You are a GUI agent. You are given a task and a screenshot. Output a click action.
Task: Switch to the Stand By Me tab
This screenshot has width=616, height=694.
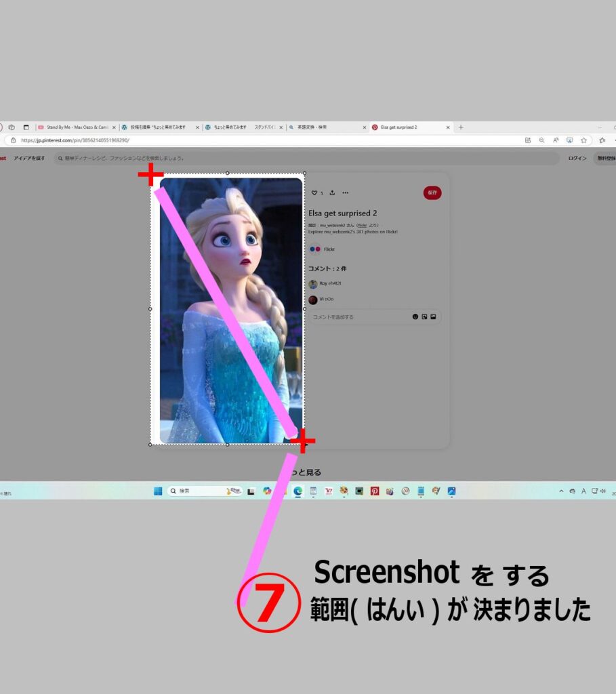pos(77,127)
